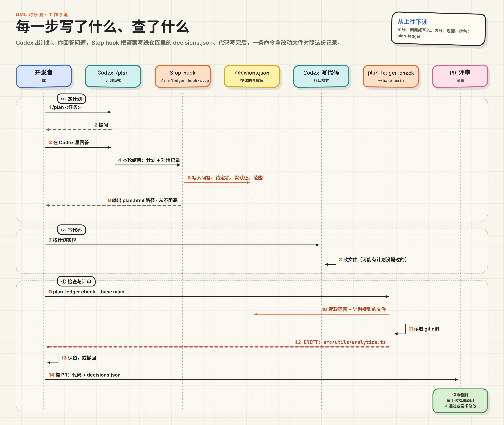Screen dimensions: 504x425
Task: Select the ① 定计划 phase label
Action: [x=72, y=99]
